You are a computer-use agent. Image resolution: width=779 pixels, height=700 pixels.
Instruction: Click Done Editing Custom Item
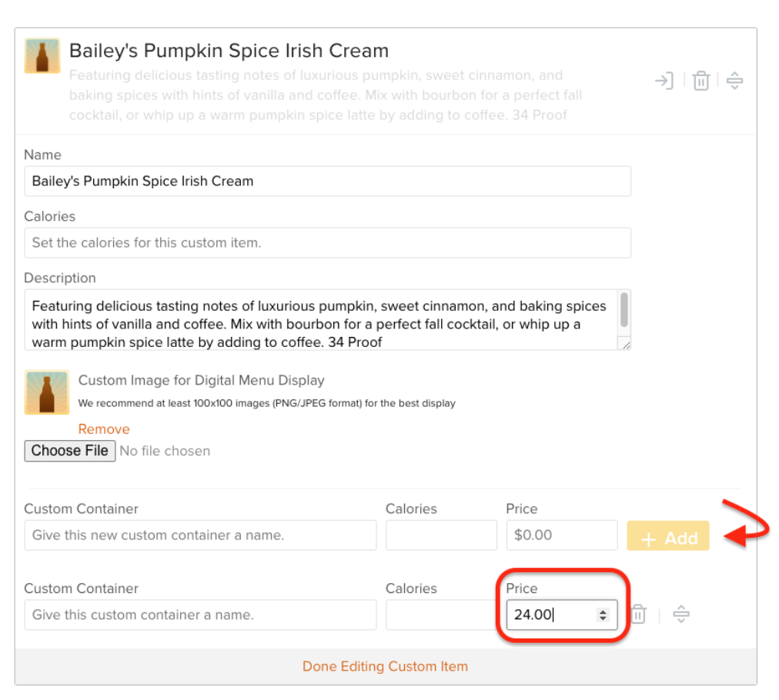click(385, 666)
